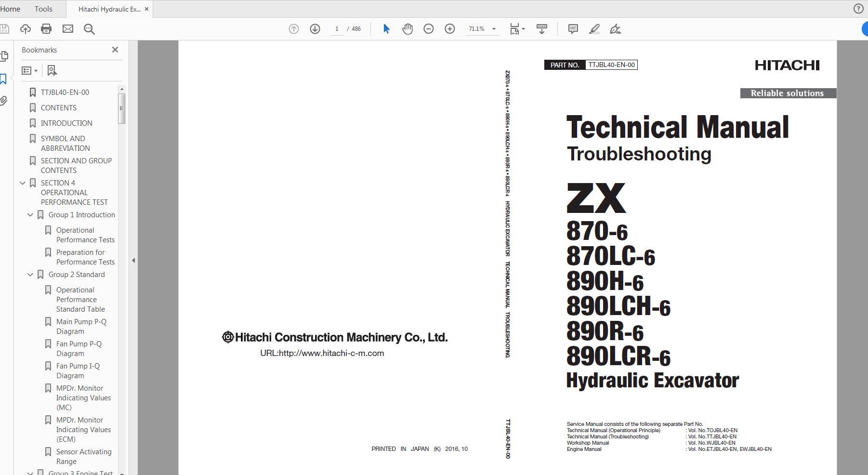Open Operational Performance Tests bookmark

[x=85, y=235]
